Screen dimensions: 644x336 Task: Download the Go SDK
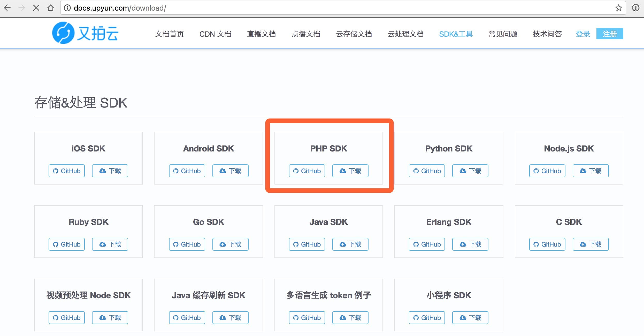(x=230, y=244)
